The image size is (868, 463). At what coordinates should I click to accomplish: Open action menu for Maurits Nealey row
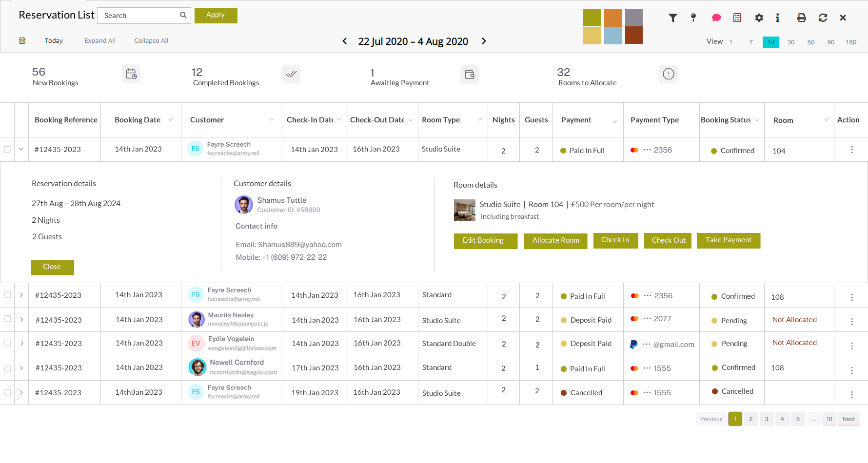(851, 322)
